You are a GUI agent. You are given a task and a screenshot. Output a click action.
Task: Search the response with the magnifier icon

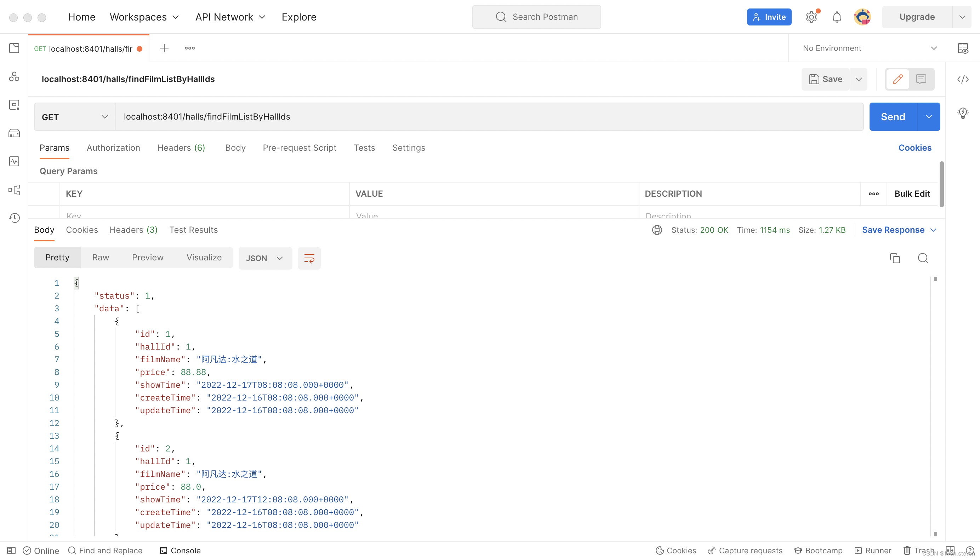923,258
